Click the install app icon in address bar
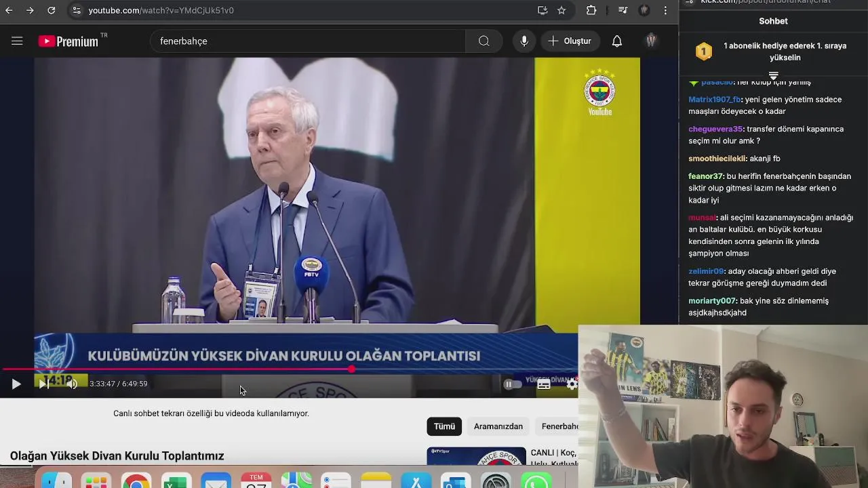The height and width of the screenshot is (488, 868). [542, 10]
